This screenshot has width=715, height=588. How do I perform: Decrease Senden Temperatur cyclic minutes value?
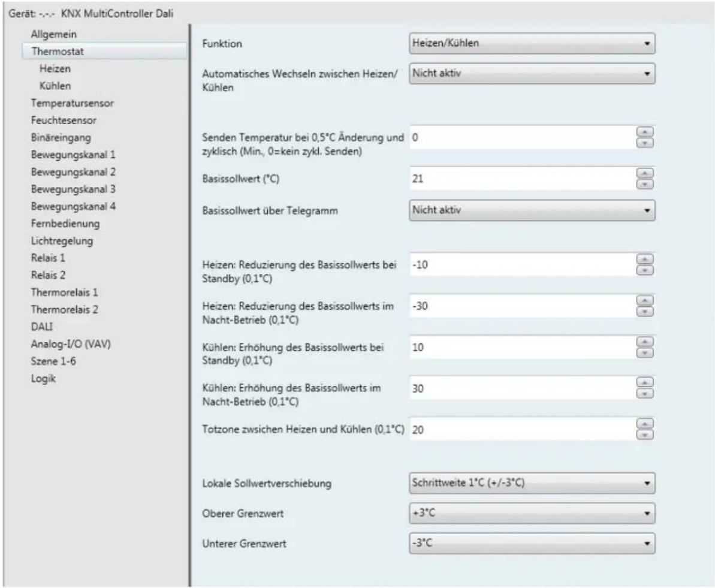point(645,143)
